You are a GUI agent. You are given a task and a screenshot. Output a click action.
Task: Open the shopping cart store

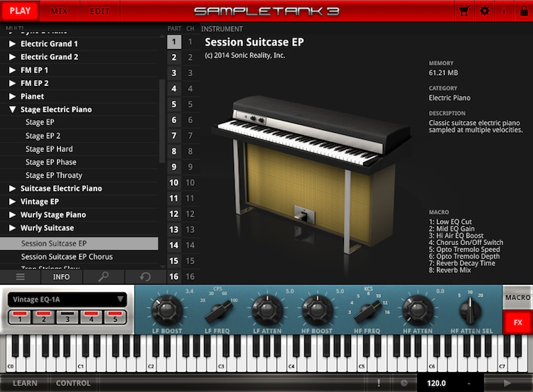[x=464, y=11]
